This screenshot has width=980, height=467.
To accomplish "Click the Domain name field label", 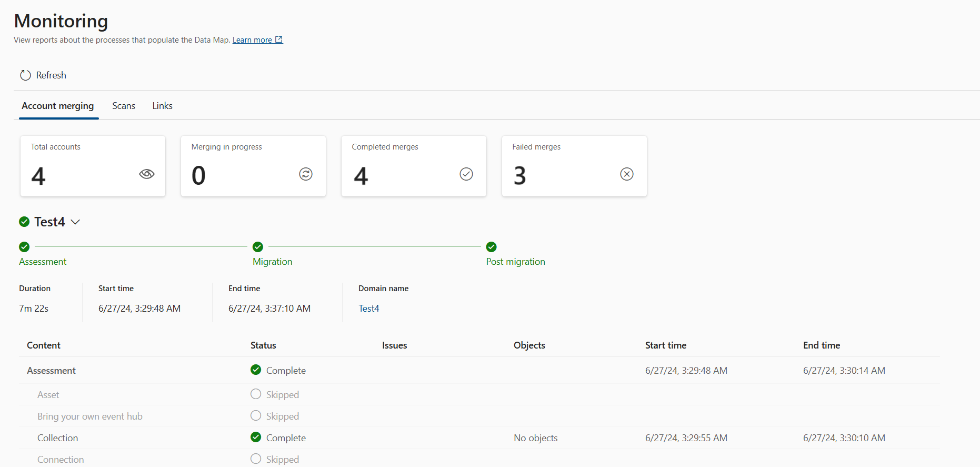I will [x=384, y=289].
